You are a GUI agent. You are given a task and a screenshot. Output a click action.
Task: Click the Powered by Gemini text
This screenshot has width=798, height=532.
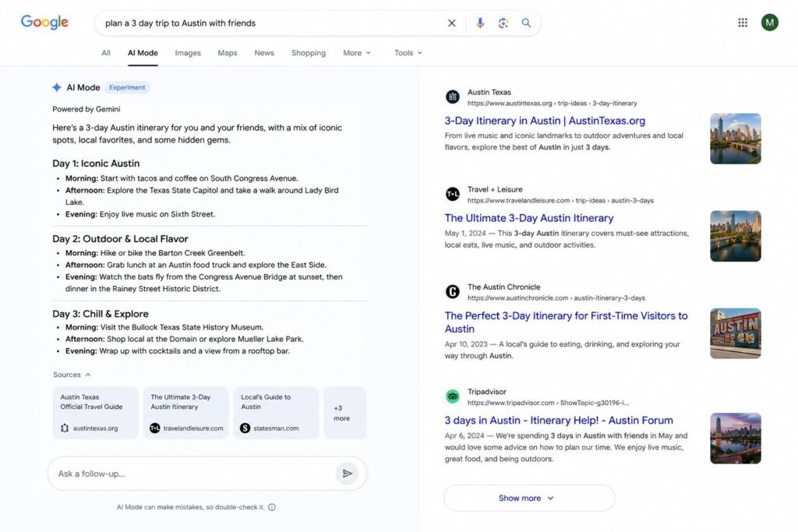tap(86, 109)
